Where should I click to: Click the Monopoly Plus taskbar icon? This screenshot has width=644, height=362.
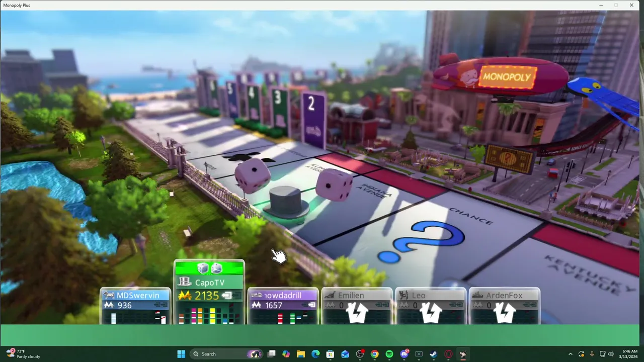point(463,354)
